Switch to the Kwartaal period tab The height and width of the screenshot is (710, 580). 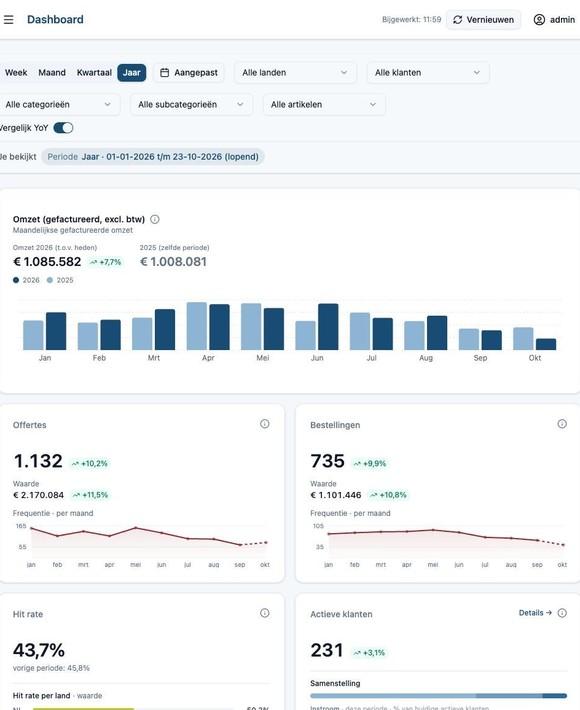(94, 72)
